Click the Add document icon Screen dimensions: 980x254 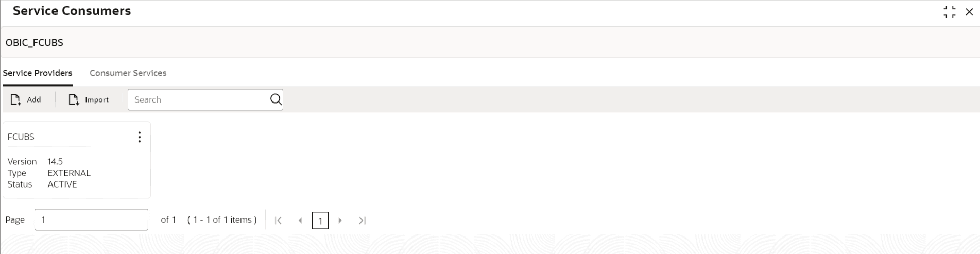coord(16,99)
